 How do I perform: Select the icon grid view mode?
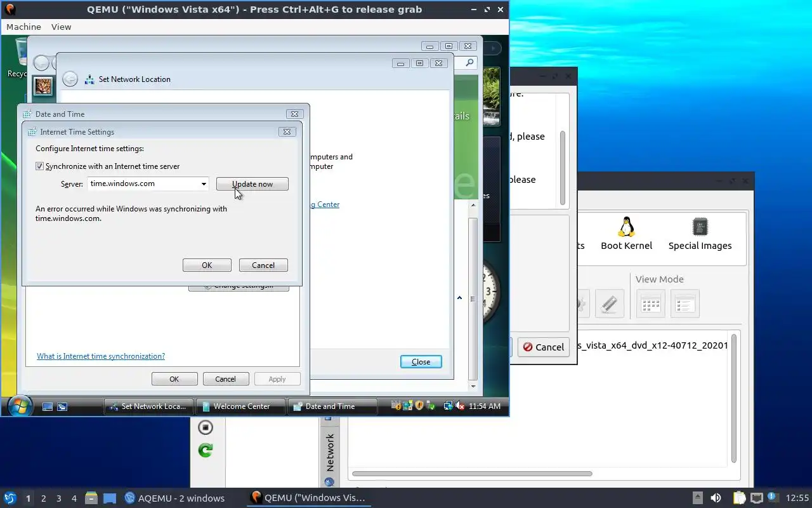(x=651, y=304)
